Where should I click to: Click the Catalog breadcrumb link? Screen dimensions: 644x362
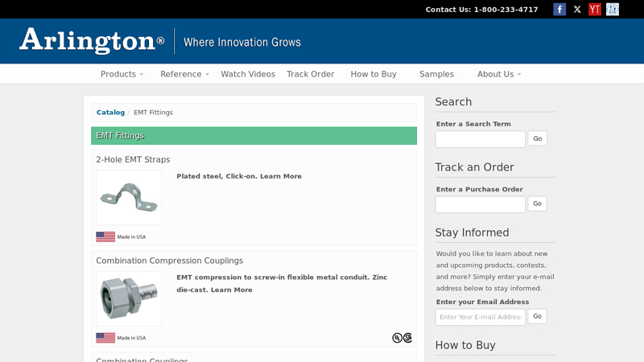click(110, 113)
